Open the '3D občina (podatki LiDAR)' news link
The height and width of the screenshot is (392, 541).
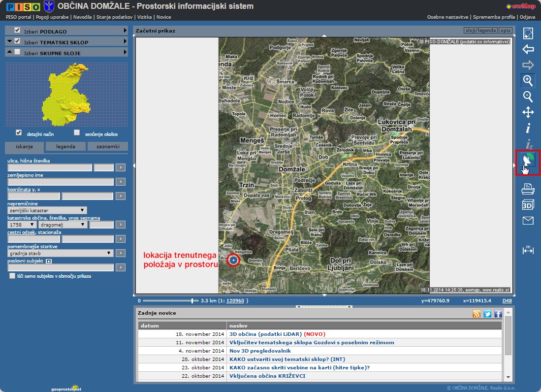265,334
